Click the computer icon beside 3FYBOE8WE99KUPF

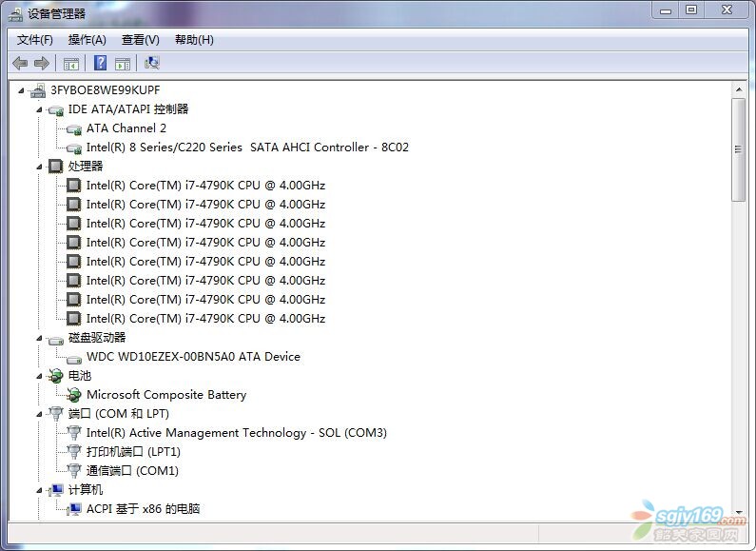pos(38,90)
